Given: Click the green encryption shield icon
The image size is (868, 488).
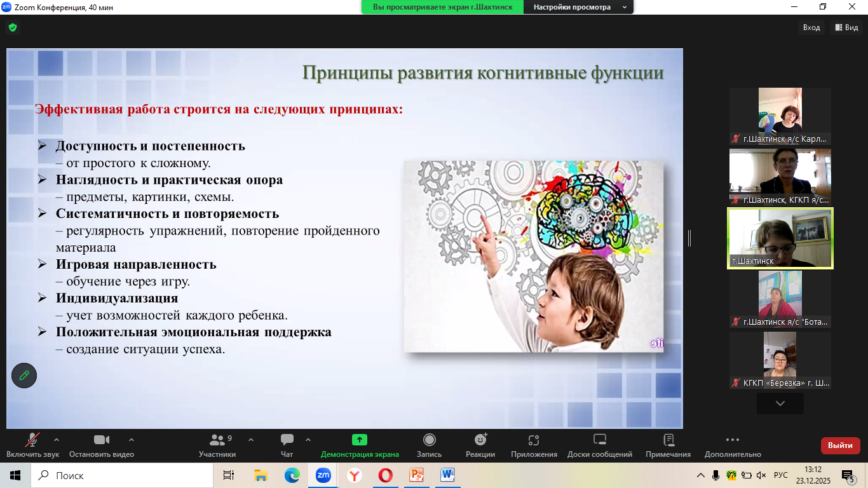Looking at the screenshot, I should (x=13, y=27).
